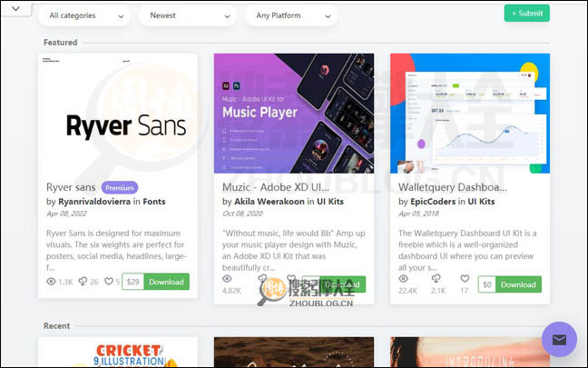This screenshot has width=588, height=368.
Task: Open the Walletquery Dashboard preview thumbnail
Action: click(470, 114)
